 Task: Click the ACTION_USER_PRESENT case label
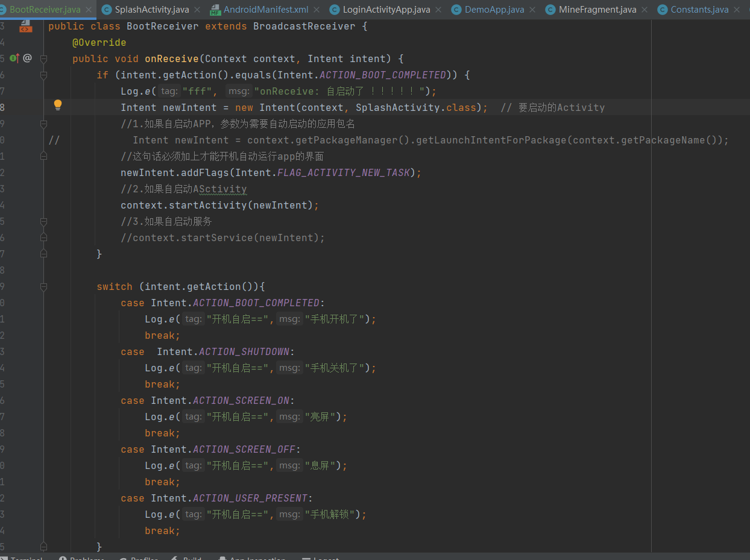pos(250,499)
